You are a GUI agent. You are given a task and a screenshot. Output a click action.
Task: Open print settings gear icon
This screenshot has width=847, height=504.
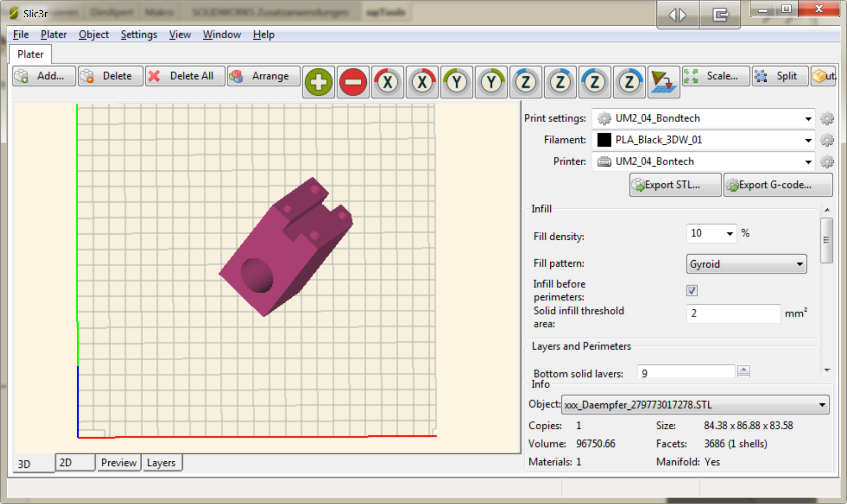[x=827, y=118]
